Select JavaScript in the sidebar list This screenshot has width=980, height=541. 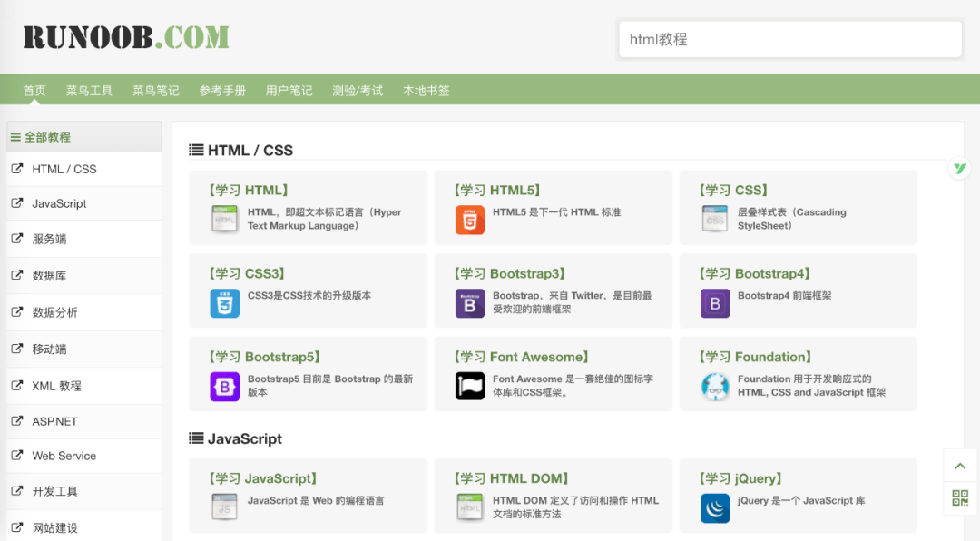(83, 203)
